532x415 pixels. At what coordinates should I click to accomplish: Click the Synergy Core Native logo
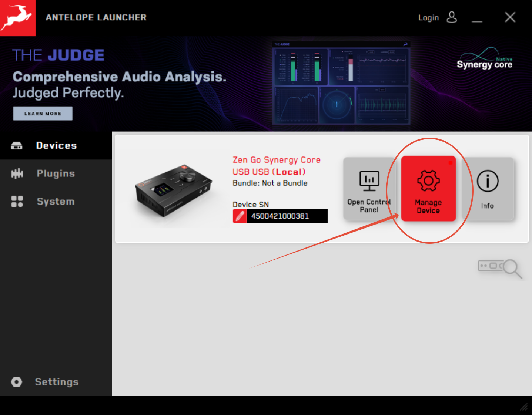(484, 59)
